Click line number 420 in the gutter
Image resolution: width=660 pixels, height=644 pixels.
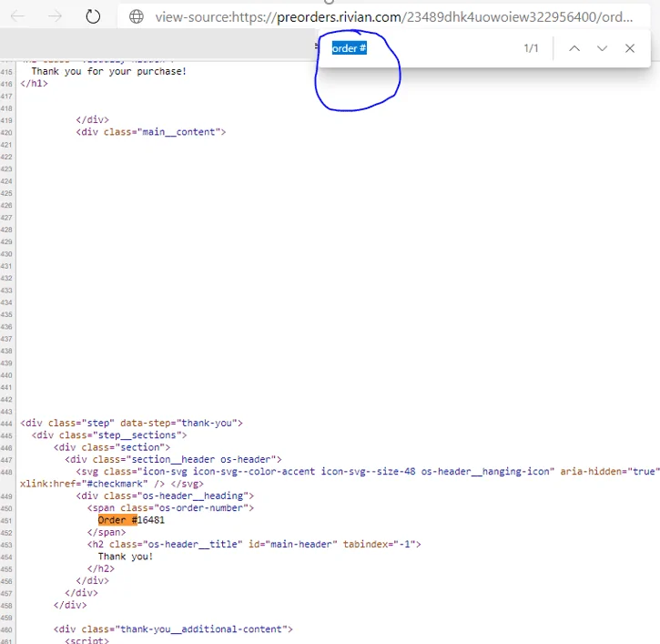(x=6, y=133)
